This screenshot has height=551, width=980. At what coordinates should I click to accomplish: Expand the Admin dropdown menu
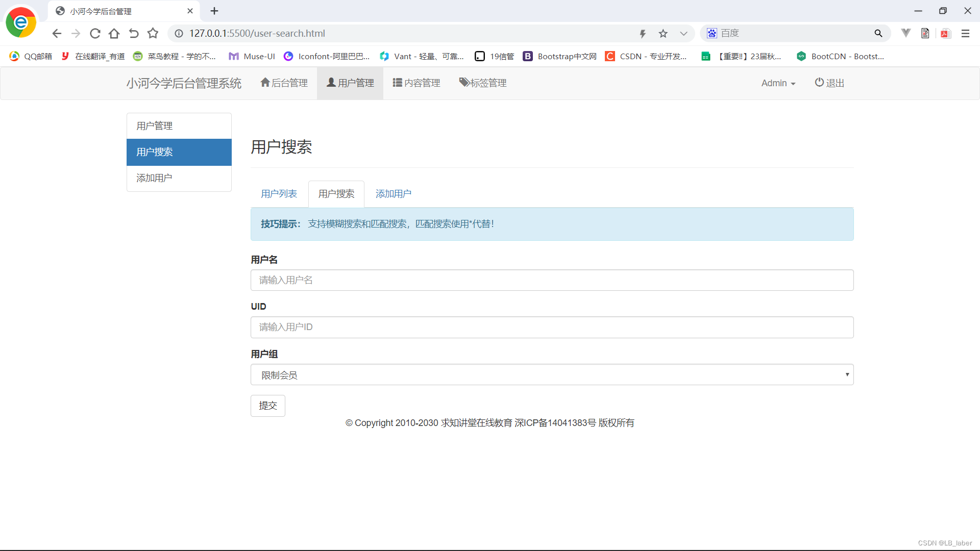(x=778, y=83)
